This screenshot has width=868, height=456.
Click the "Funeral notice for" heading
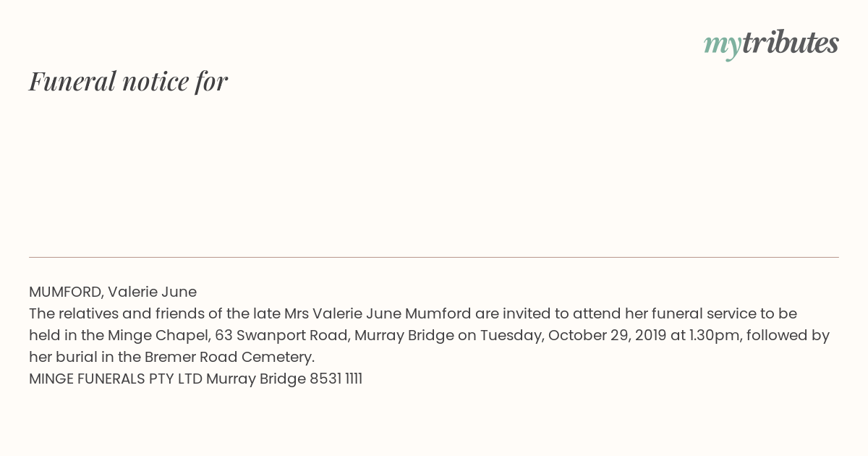(128, 81)
